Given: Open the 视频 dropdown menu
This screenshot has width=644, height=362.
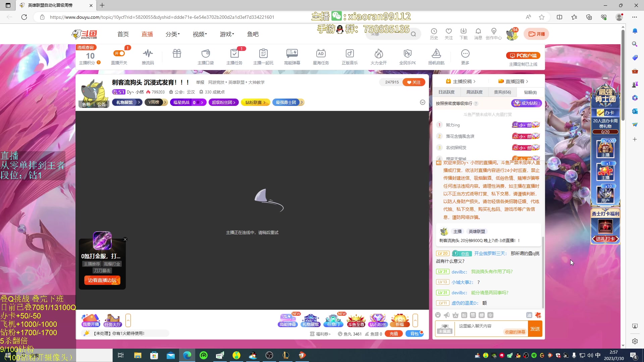Looking at the screenshot, I should click(200, 34).
